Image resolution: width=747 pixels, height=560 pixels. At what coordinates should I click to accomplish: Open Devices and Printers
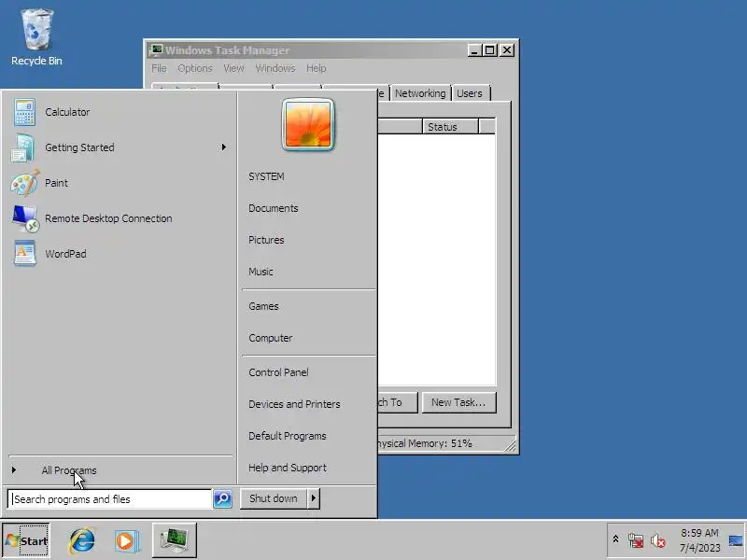[x=294, y=404]
